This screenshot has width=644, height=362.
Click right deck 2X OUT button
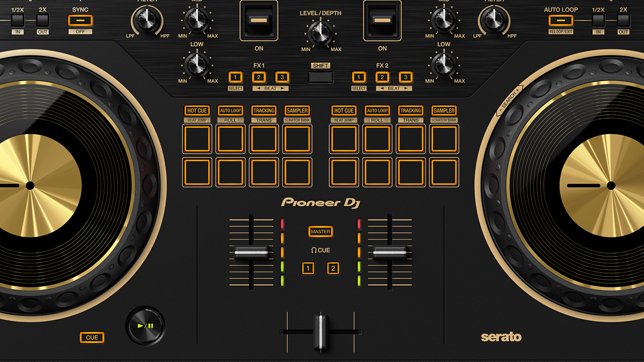(624, 20)
